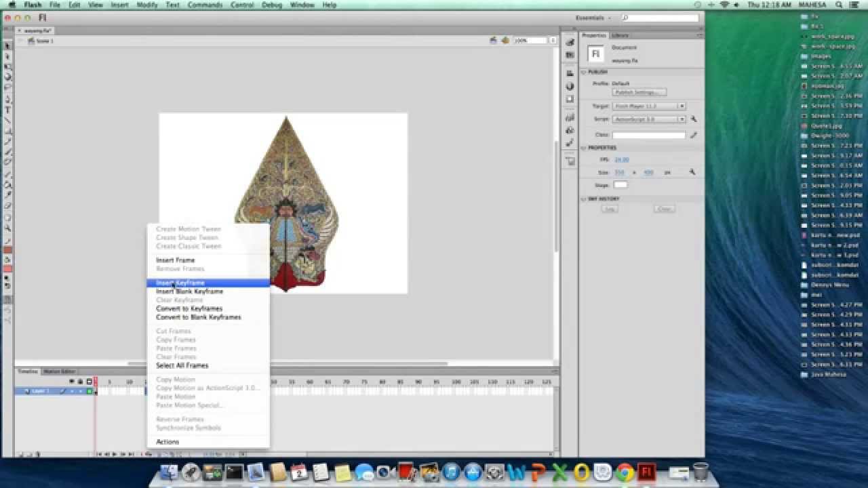
Task: Toggle Layer 1 visibility dot
Action: 72,391
